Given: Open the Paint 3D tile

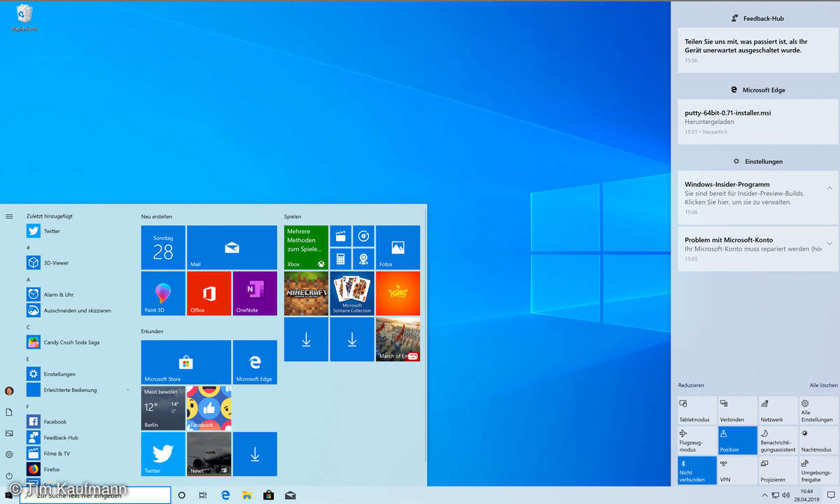Looking at the screenshot, I should pyautogui.click(x=163, y=293).
